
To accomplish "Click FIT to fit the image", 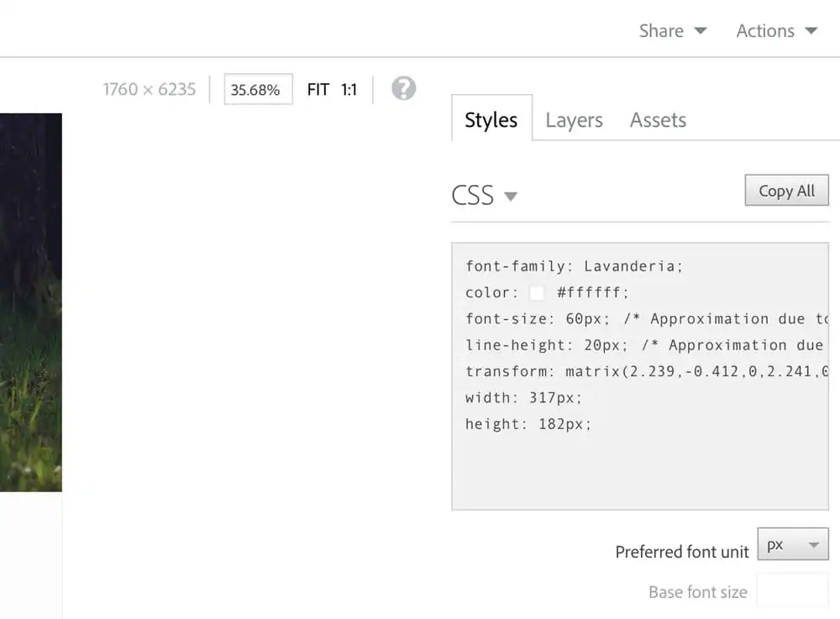I will pyautogui.click(x=318, y=89).
